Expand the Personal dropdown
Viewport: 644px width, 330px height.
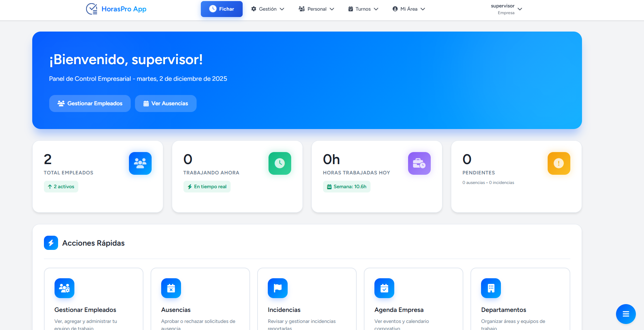pyautogui.click(x=316, y=9)
